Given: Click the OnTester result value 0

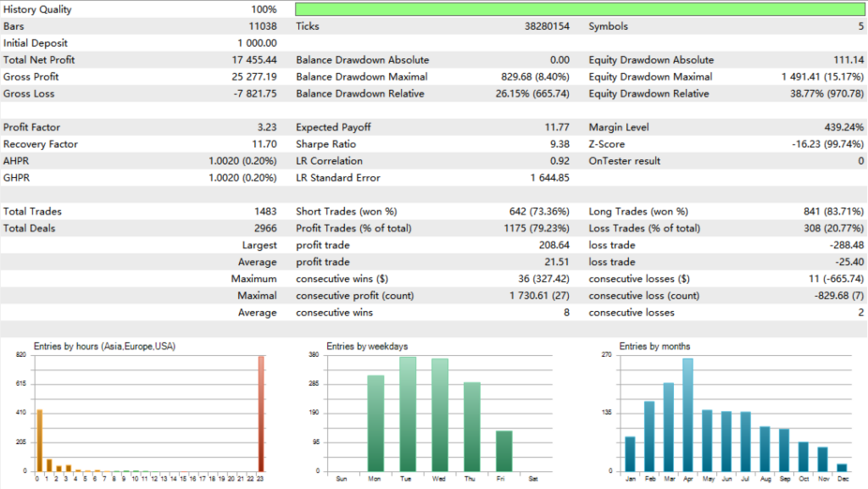Looking at the screenshot, I should [861, 161].
